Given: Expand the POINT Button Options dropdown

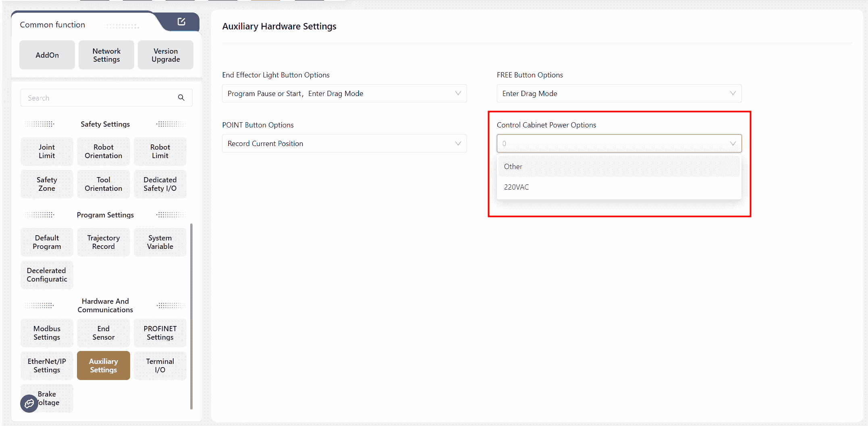Looking at the screenshot, I should coord(344,144).
